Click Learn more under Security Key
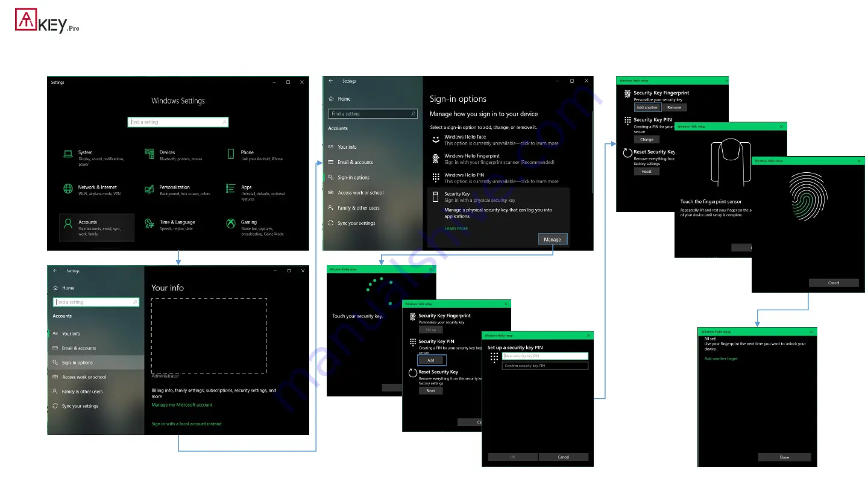Screen dimensions: 868x488 pos(456,228)
